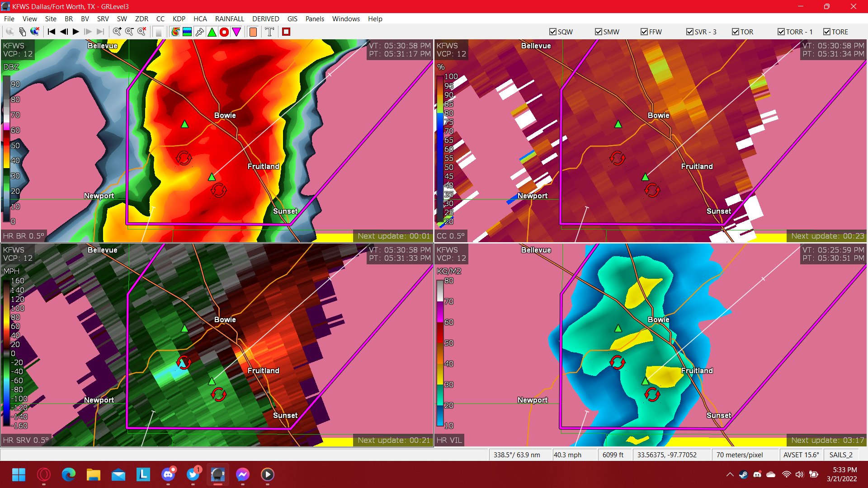Click the placefile pushpin icon

(199, 32)
